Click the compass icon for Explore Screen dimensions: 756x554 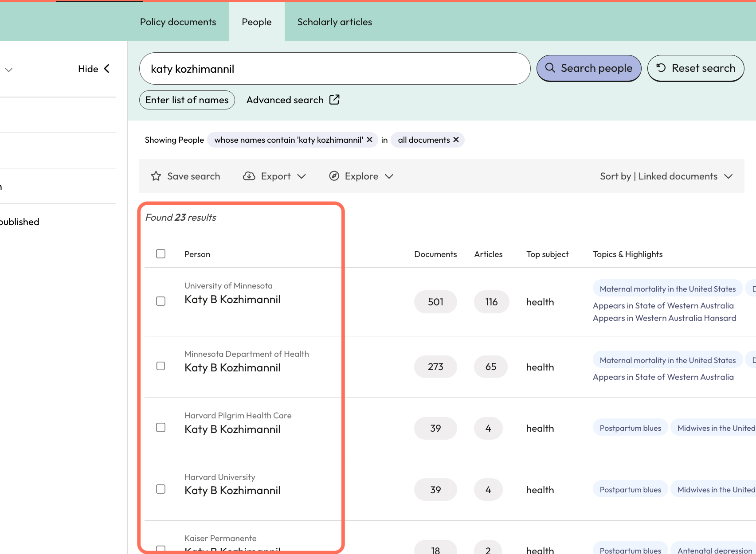tap(334, 176)
